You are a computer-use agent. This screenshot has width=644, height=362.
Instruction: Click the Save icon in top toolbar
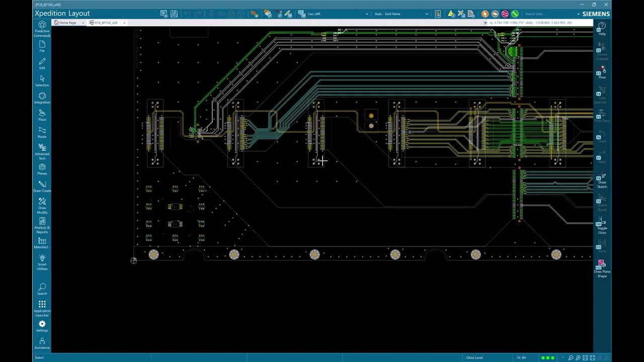174,14
